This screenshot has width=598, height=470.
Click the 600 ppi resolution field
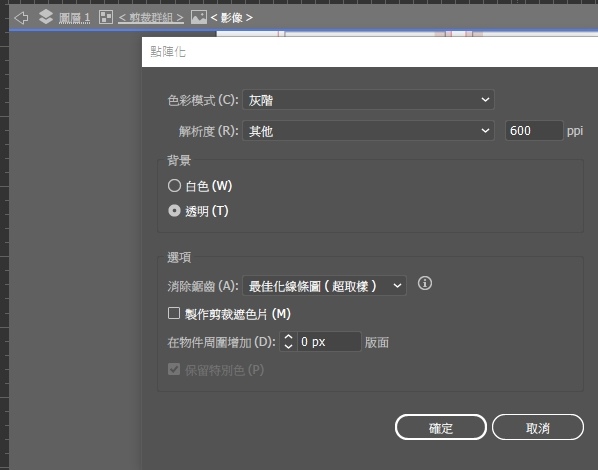pyautogui.click(x=534, y=131)
